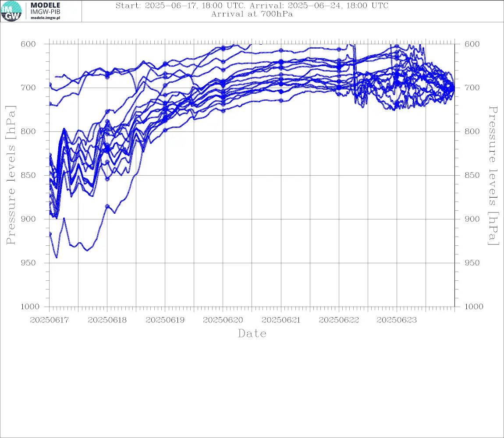
Task: Open the modele.imgw.pl link
Action: coord(45,18)
